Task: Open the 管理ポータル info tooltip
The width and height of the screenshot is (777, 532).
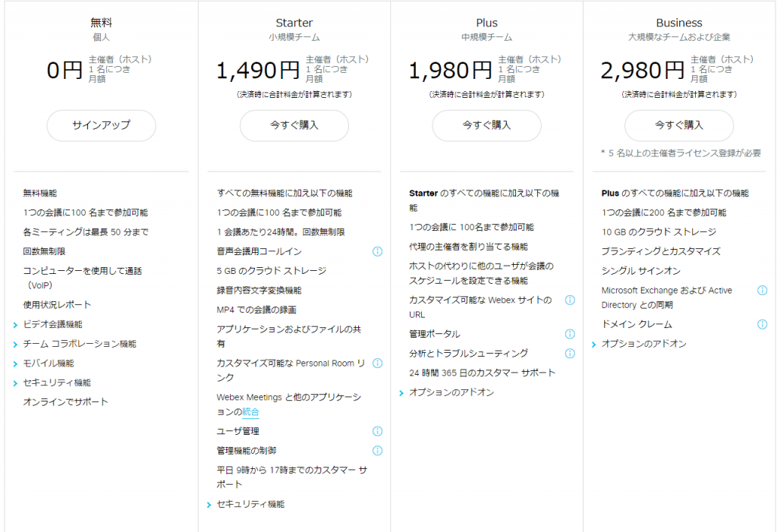Action: [571, 334]
